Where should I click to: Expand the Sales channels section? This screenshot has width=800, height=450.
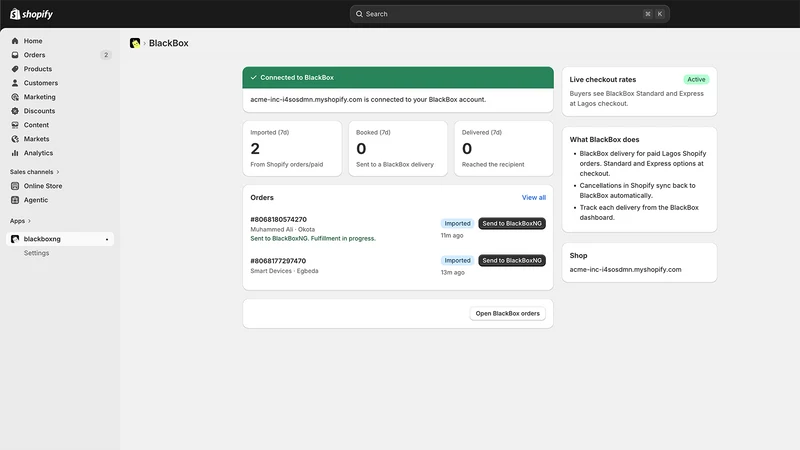(34, 172)
